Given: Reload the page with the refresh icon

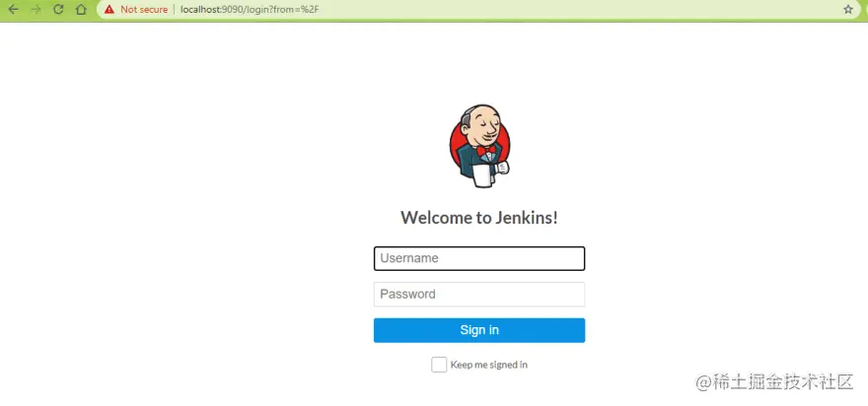Looking at the screenshot, I should (58, 10).
